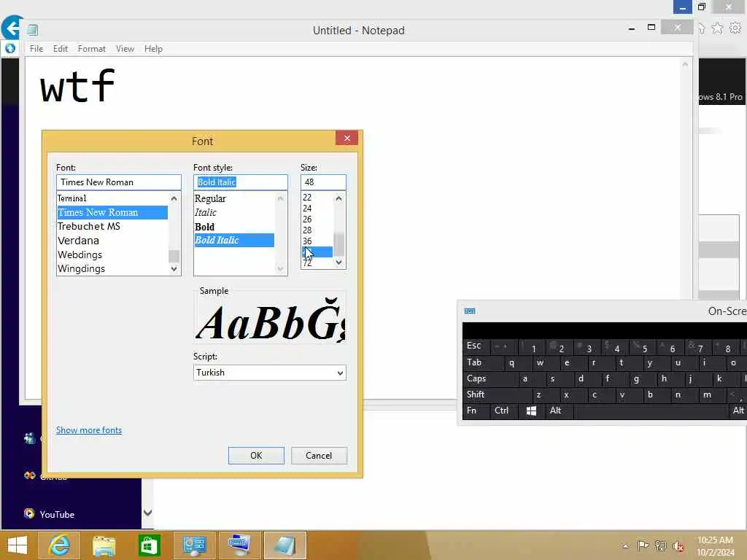This screenshot has height=560, width=747.
Task: Click the Notepad title bar icon
Action: 32,30
